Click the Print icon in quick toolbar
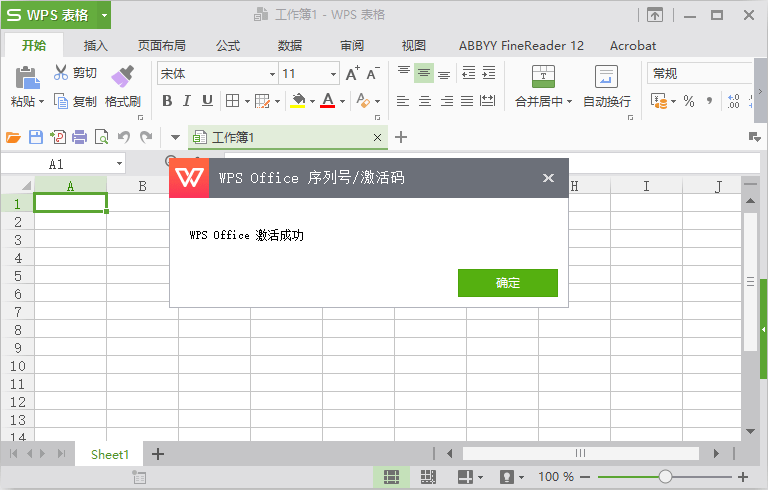Screen dimensions: 768x490 [x=79, y=137]
